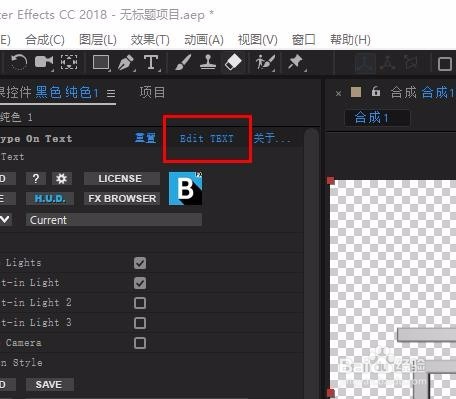Enable Built-in Light 2 checkbox

pos(140,303)
